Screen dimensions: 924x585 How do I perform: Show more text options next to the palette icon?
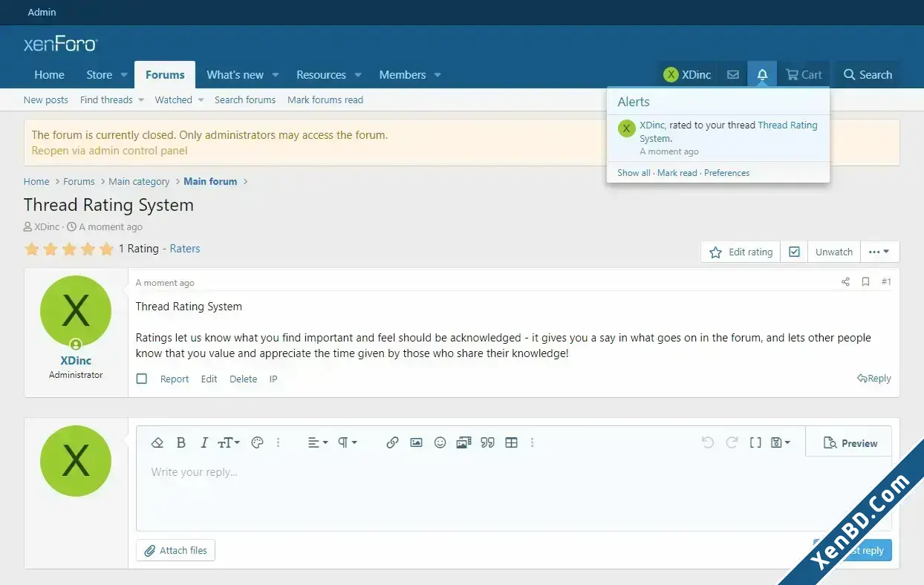(279, 442)
